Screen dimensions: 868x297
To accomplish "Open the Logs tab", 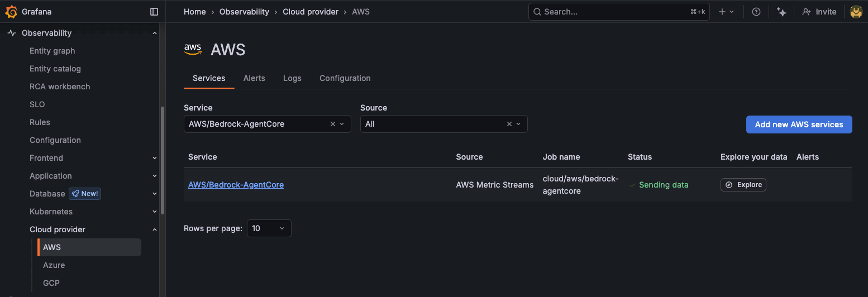I will click(x=292, y=78).
